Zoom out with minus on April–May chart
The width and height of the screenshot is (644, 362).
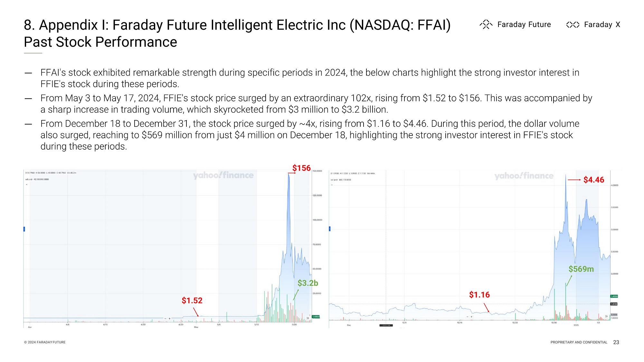tap(165, 319)
